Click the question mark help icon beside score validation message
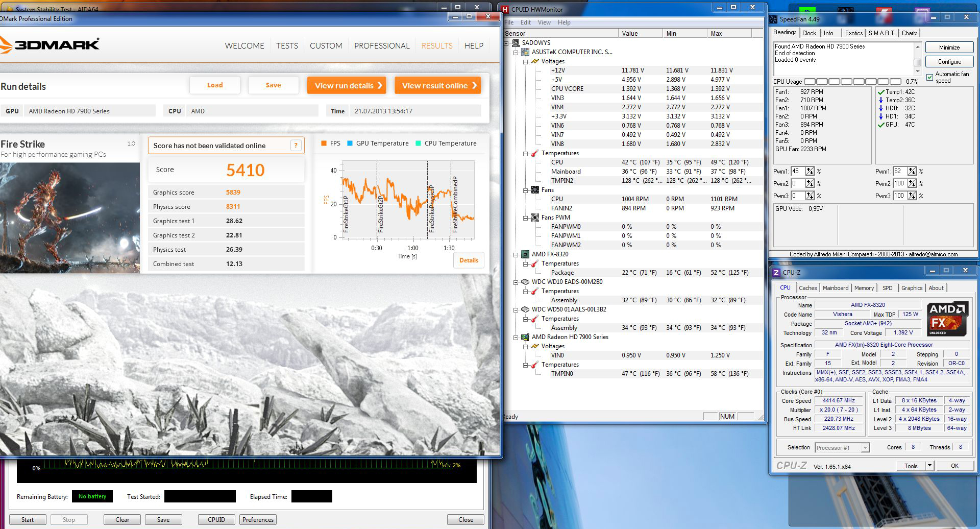The height and width of the screenshot is (529, 980). [296, 146]
